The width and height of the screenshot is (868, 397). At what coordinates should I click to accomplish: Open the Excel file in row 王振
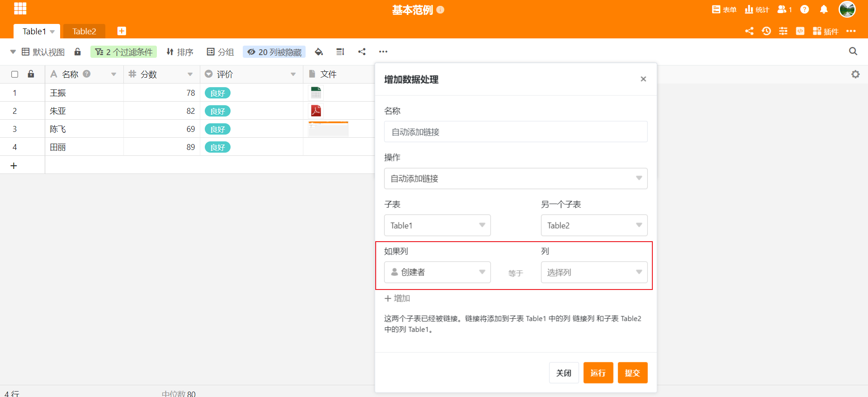click(x=316, y=93)
